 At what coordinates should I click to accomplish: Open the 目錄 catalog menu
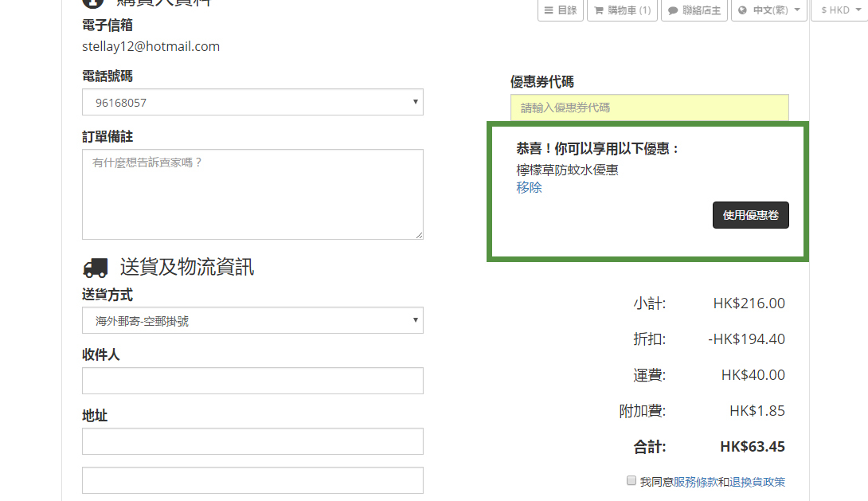[560, 10]
